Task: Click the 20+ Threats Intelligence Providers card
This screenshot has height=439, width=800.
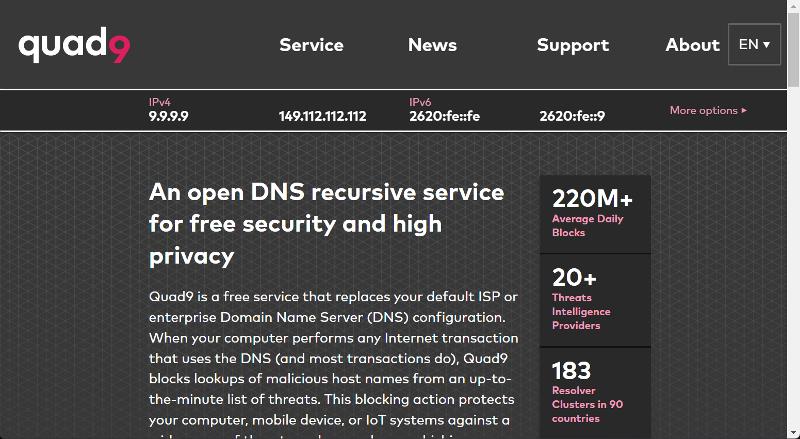Action: point(595,298)
